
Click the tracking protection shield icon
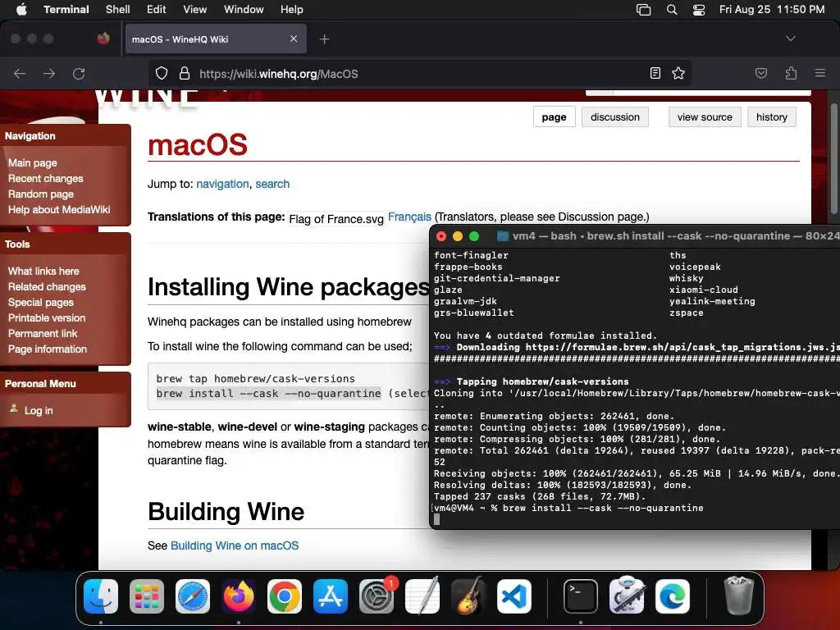162,73
